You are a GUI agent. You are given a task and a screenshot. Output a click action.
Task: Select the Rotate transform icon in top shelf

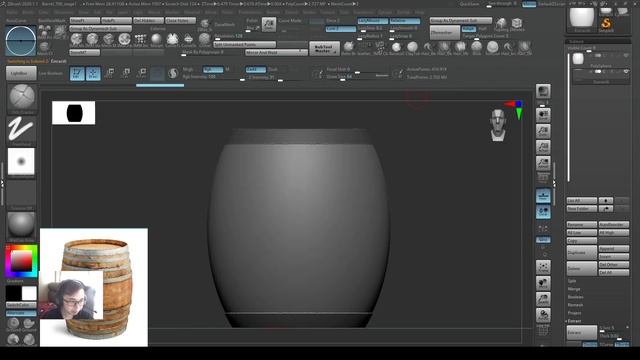point(141,73)
